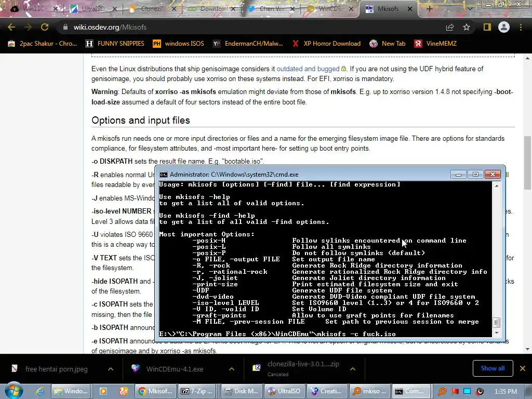This screenshot has width=532, height=399.
Task: Close the downloads bar
Action: coord(523,368)
